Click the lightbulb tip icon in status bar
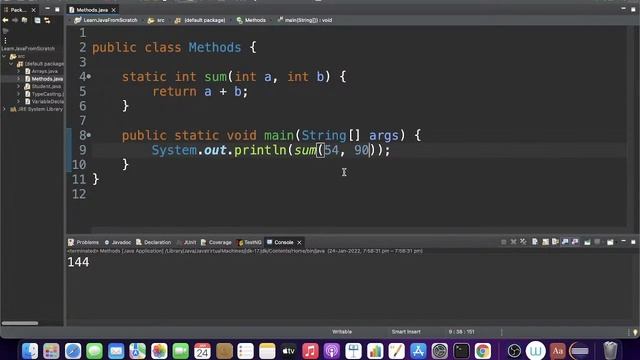 pos(635,332)
